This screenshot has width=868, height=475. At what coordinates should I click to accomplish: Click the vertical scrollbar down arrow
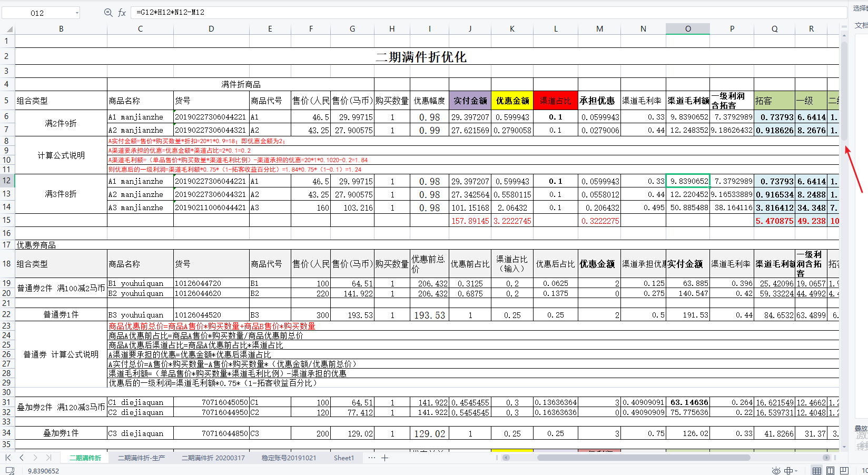click(844, 447)
